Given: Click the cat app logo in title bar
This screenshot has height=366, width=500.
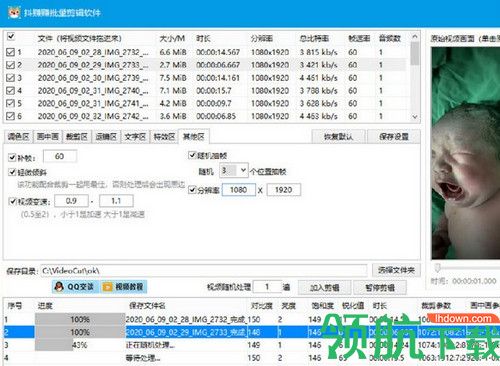Looking at the screenshot, I should [14, 13].
